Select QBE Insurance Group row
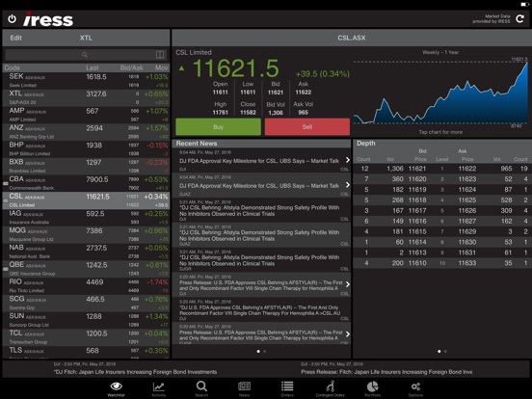This screenshot has height=399, width=532. pos(86,269)
